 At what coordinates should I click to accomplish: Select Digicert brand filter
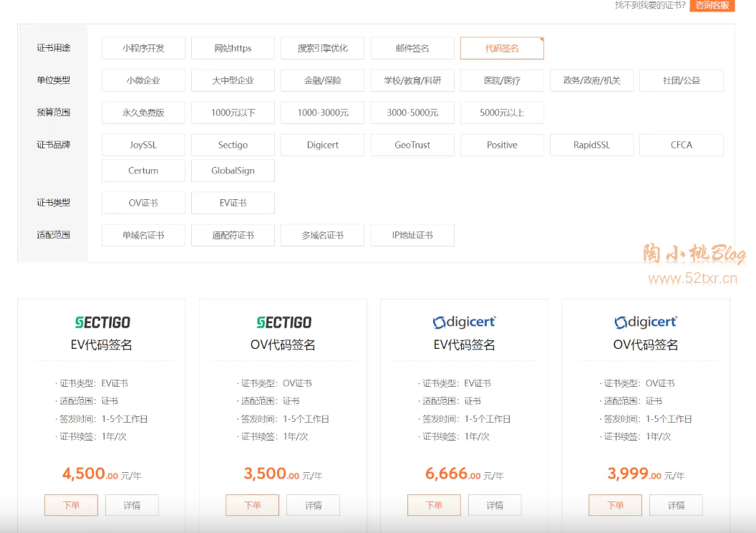[323, 145]
